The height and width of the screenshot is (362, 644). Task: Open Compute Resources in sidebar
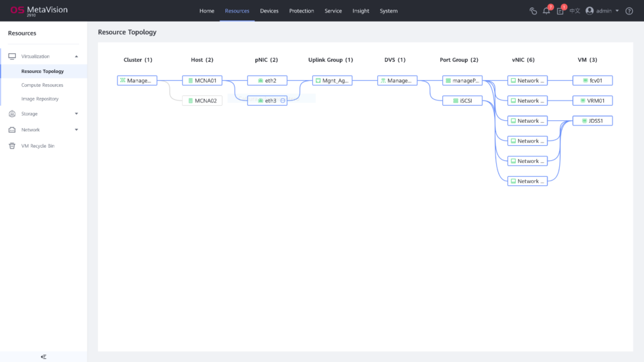[x=42, y=85]
